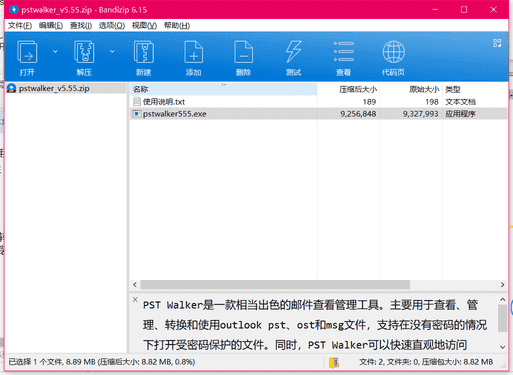Maximize the Bandizip window
Image resolution: width=513 pixels, height=375 pixels.
pyautogui.click(x=464, y=10)
